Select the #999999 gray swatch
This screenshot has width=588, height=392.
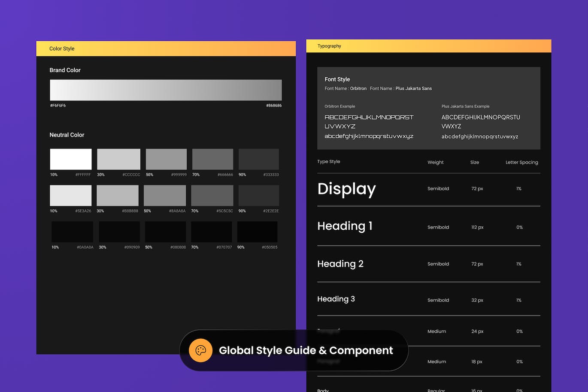(166, 159)
